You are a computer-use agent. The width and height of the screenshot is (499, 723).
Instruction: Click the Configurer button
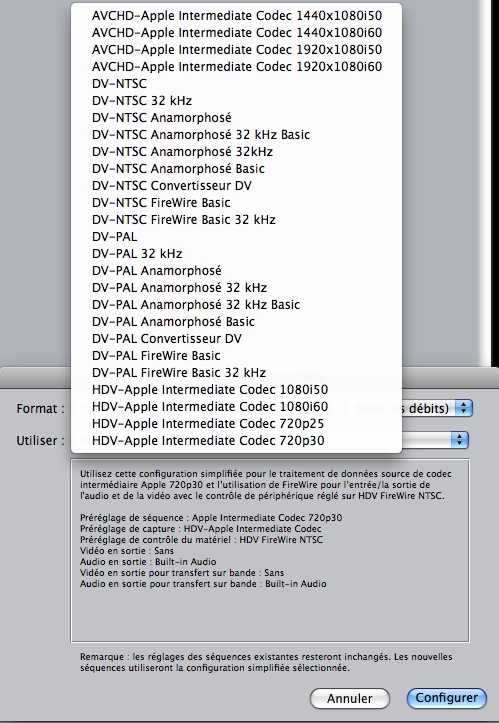[446, 698]
